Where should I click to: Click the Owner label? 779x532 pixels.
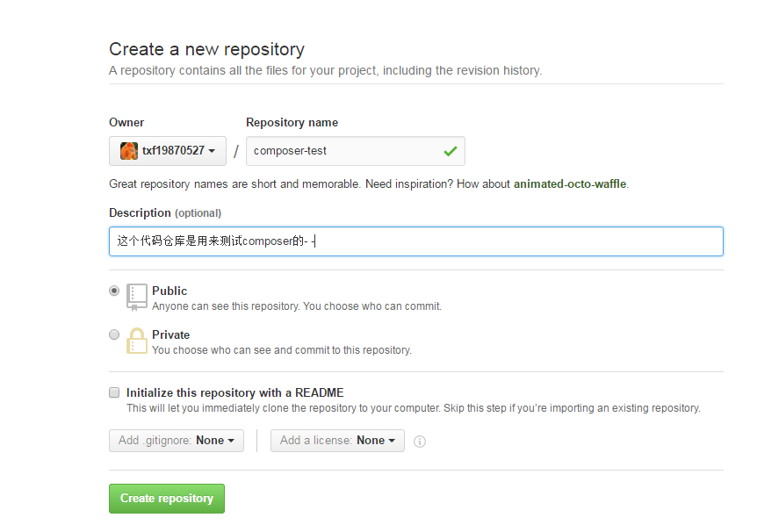126,122
